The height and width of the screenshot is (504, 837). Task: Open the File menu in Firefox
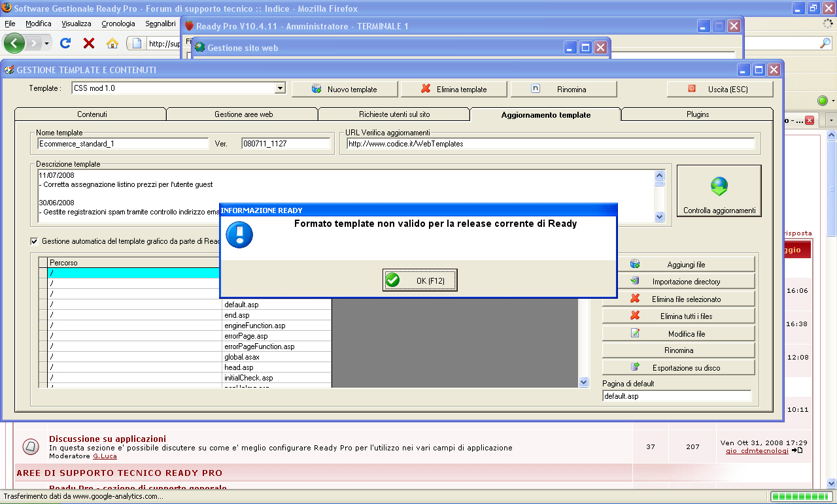[10, 24]
